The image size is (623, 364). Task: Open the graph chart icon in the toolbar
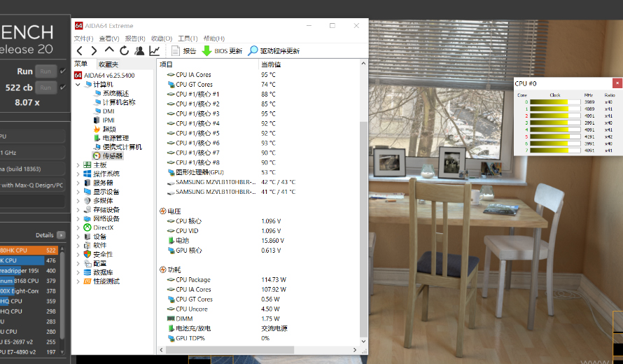pyautogui.click(x=154, y=51)
